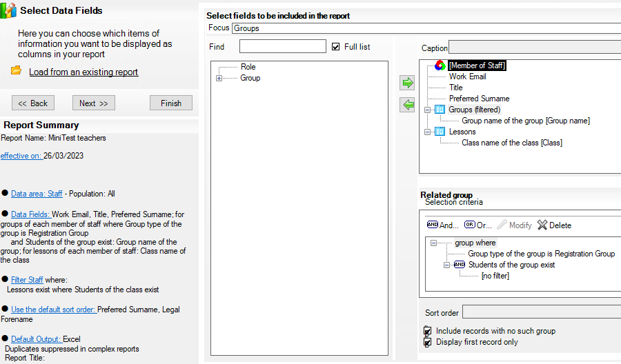Open the Data area: Staff link

coord(37,194)
